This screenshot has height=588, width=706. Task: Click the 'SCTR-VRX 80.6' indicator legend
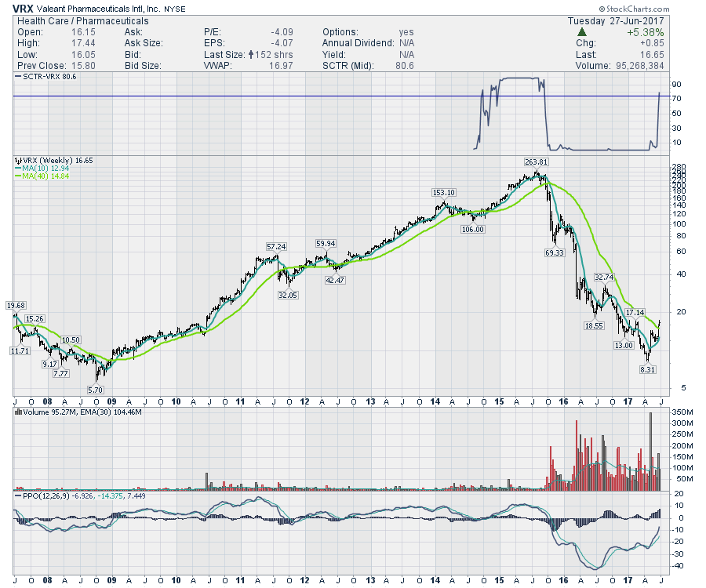coord(45,77)
